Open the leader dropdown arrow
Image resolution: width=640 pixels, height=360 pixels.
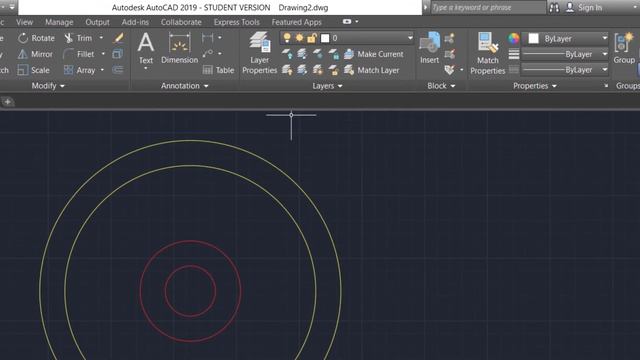click(x=220, y=53)
